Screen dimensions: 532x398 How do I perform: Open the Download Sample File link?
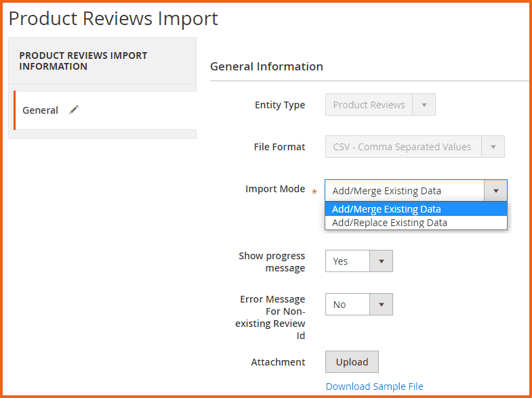374,386
